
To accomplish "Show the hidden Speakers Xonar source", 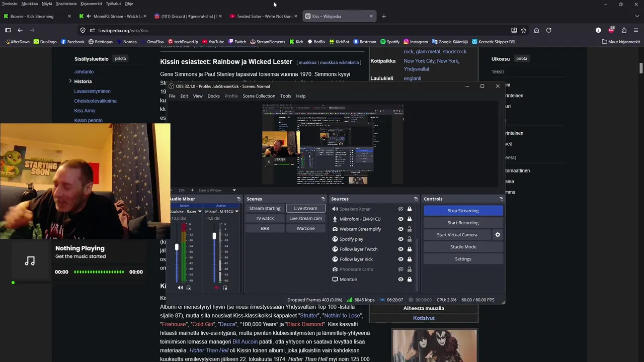I will coord(400,209).
